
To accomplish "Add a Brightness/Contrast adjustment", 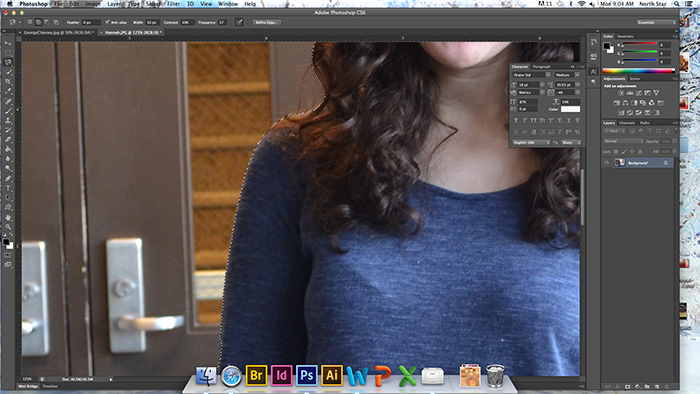I will click(621, 93).
